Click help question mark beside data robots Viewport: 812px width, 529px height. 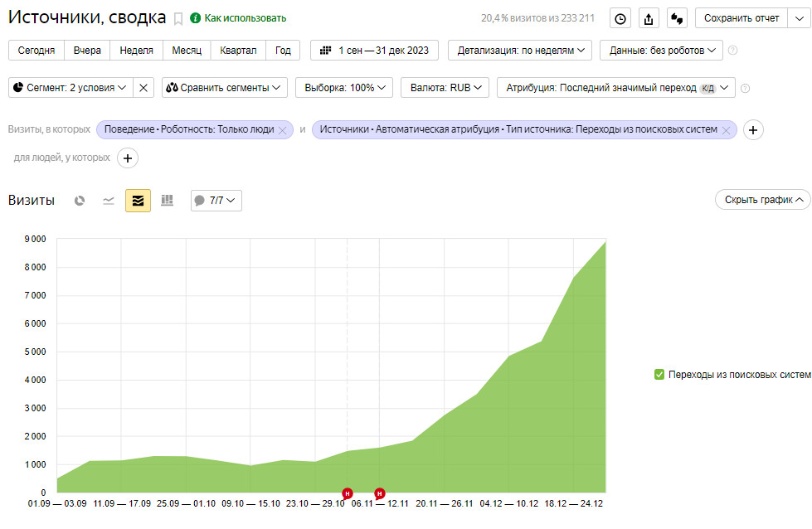732,51
